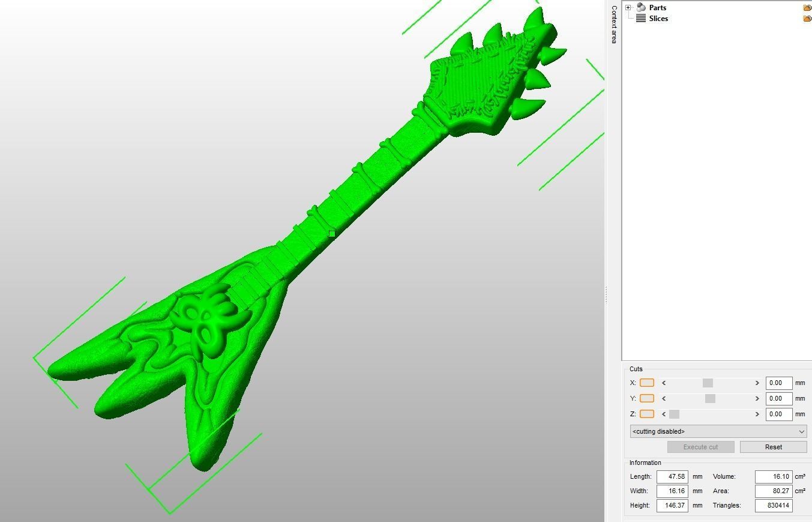812x522 pixels.
Task: Click the Length value 47.58
Action: [672, 476]
